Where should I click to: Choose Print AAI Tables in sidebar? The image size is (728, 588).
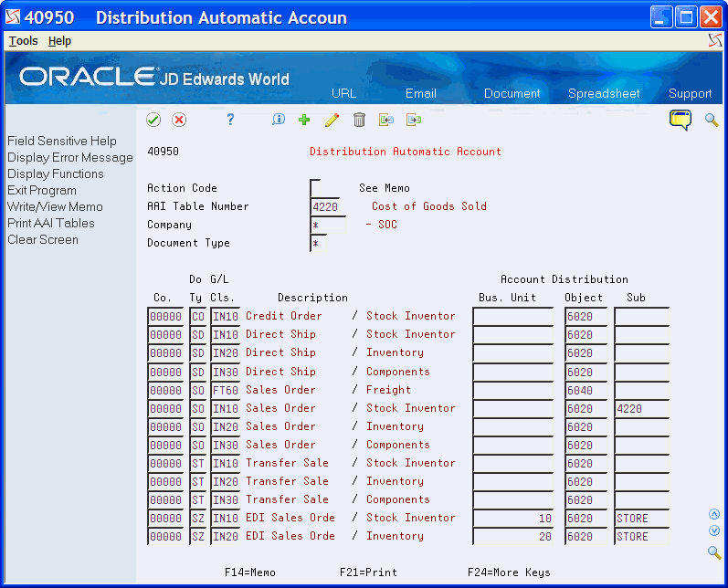click(50, 223)
